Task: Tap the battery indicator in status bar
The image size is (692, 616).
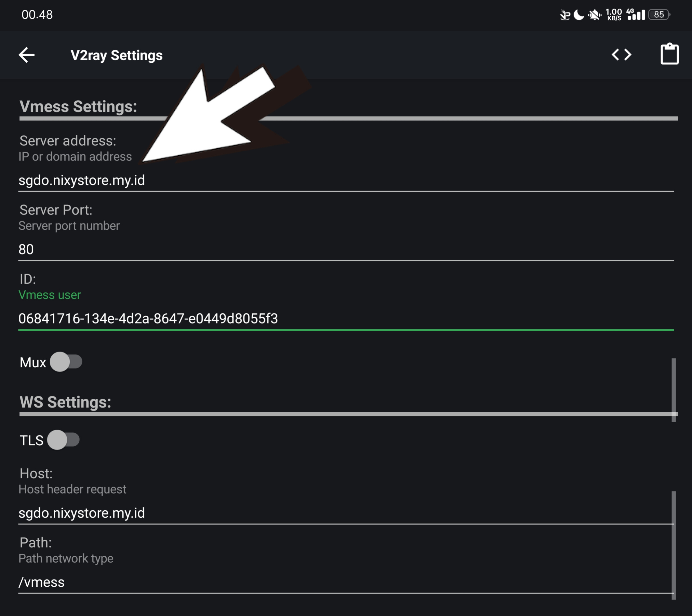Action: (659, 15)
